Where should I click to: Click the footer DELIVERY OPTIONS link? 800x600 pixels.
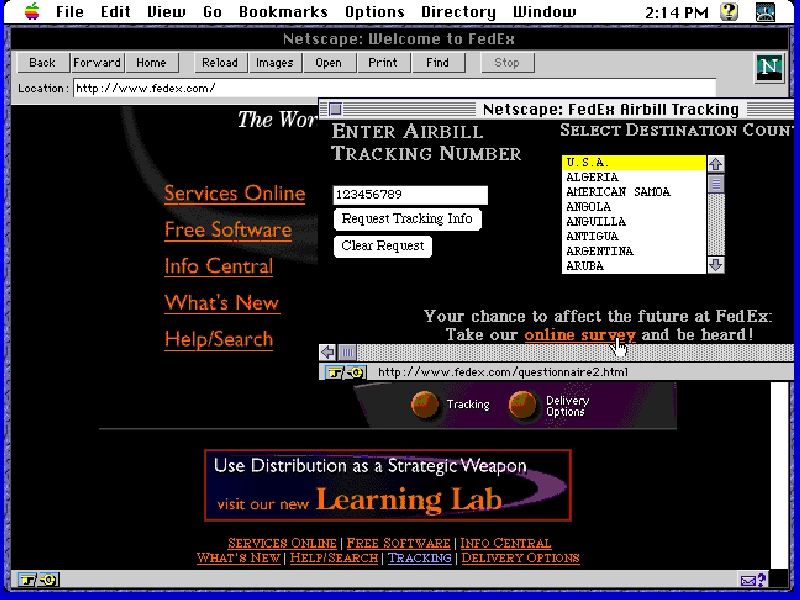click(x=520, y=558)
